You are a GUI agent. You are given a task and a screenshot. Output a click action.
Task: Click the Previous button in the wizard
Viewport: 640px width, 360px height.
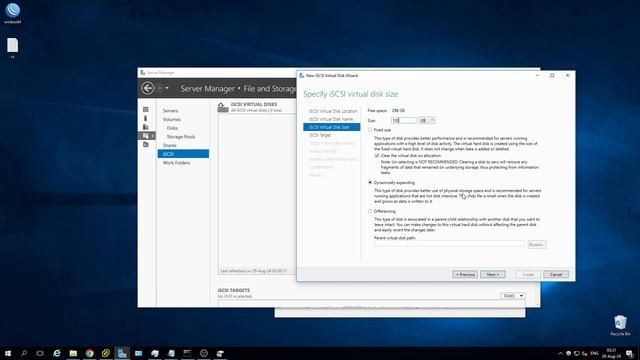coord(465,274)
